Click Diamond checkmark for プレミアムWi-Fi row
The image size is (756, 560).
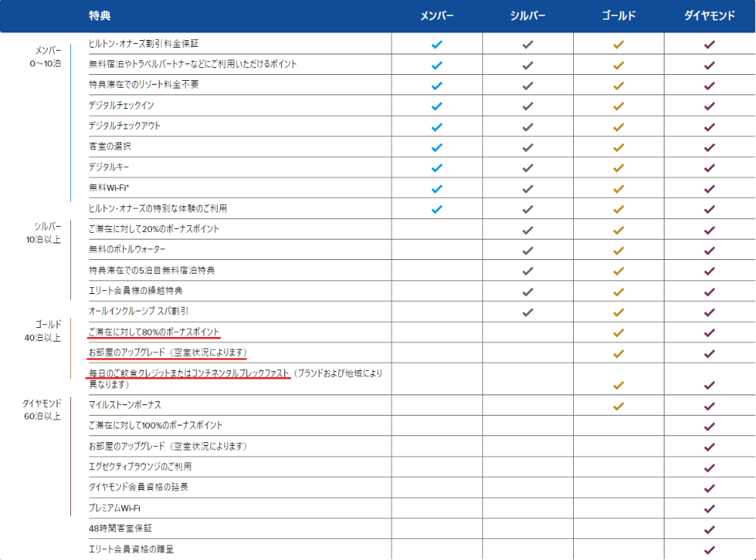click(709, 509)
